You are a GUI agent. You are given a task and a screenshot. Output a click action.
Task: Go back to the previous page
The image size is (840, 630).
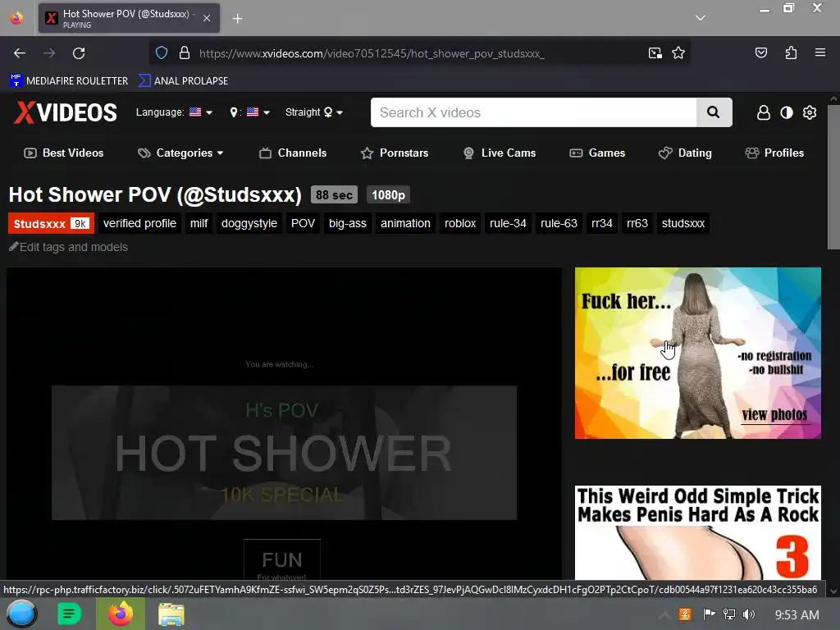20,53
